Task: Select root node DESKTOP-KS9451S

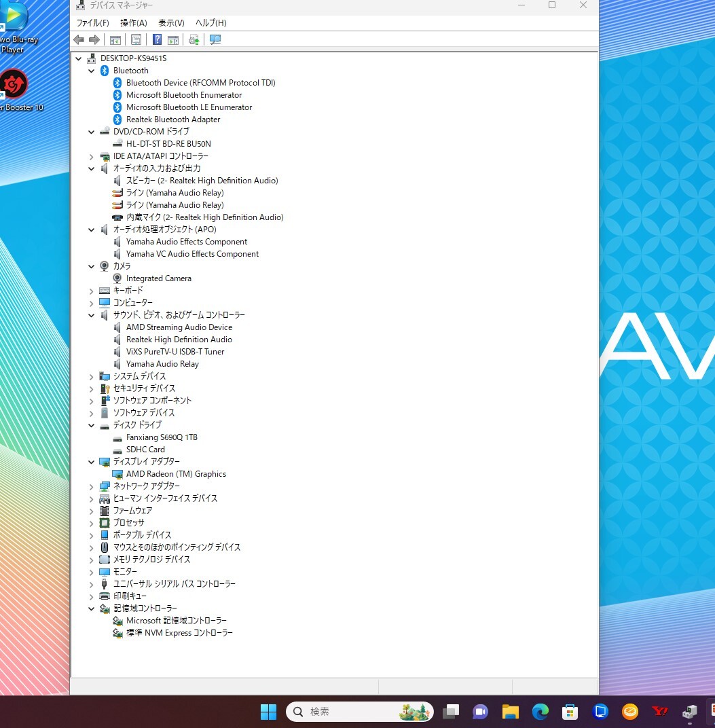Action: pyautogui.click(x=133, y=58)
